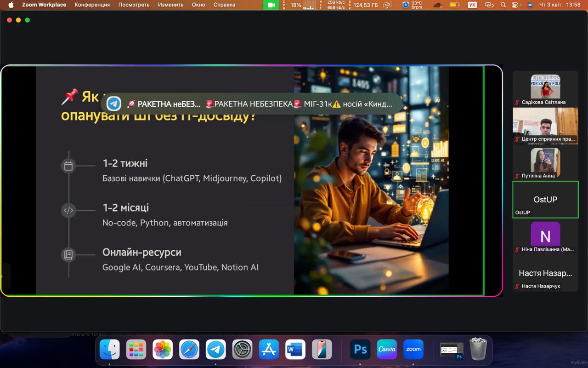Open Microsoft Word from the dock
The width and height of the screenshot is (588, 368).
pos(295,350)
